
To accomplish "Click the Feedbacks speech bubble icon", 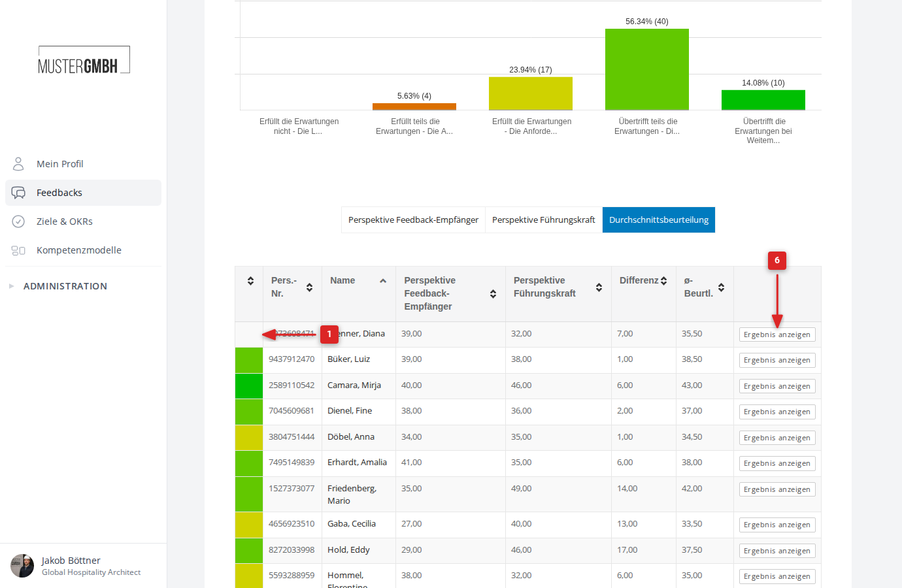I will point(18,193).
